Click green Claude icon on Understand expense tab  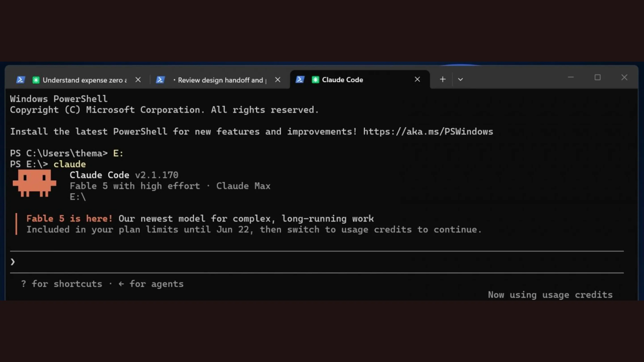tap(36, 80)
